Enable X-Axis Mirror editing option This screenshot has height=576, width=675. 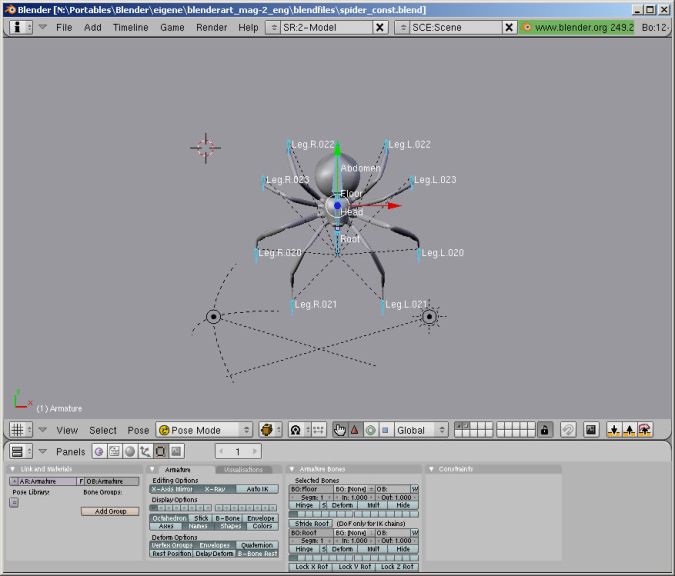tap(172, 489)
